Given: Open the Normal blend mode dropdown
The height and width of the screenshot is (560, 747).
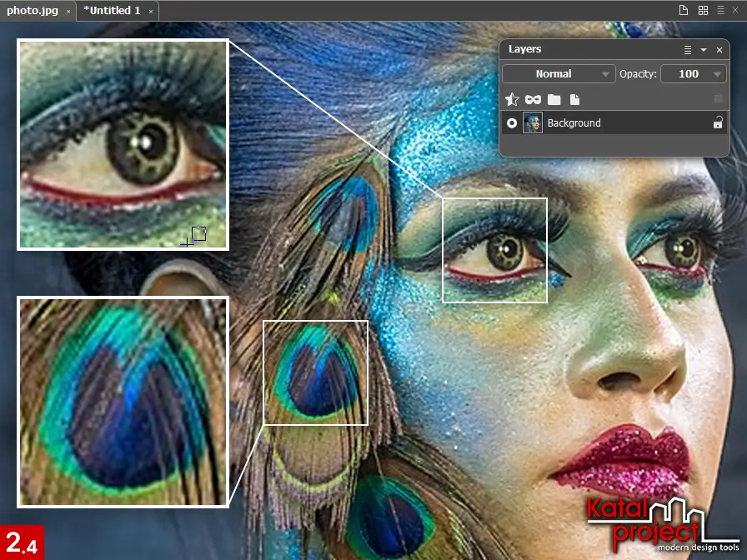Looking at the screenshot, I should point(559,74).
